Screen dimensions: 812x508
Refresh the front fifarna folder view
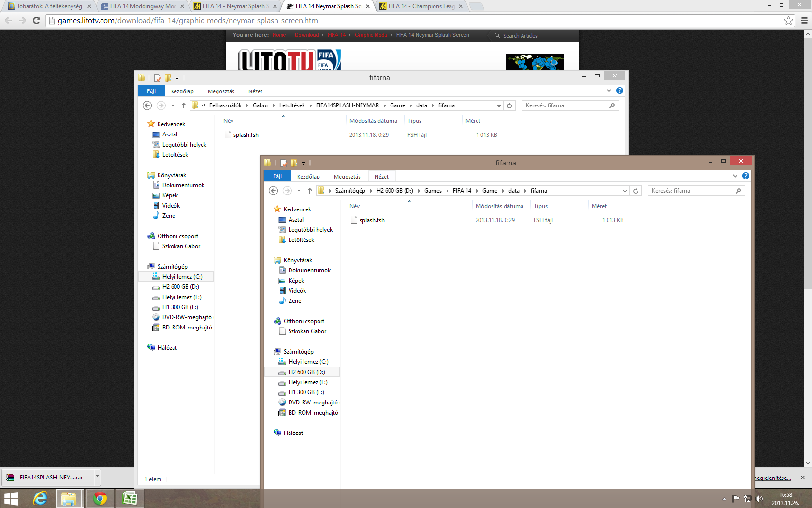[636, 191]
